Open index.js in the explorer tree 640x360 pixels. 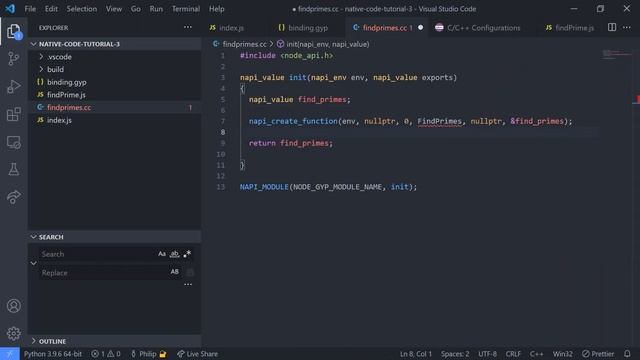[x=114, y=120]
